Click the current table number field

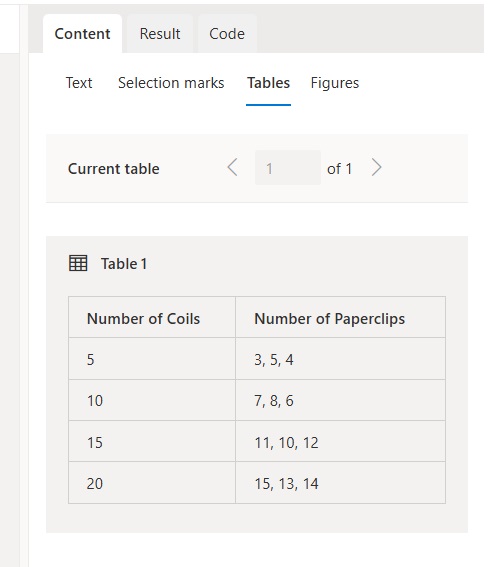pos(288,168)
